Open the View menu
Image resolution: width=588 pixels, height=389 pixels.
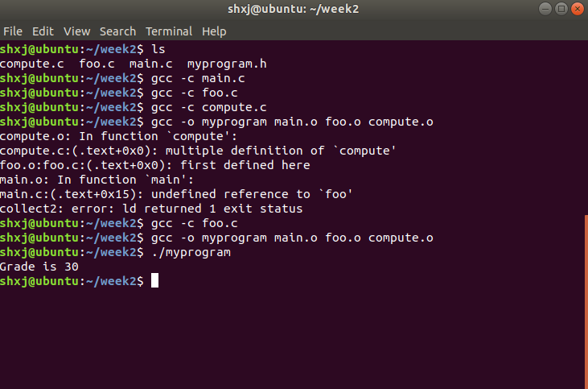click(x=76, y=31)
